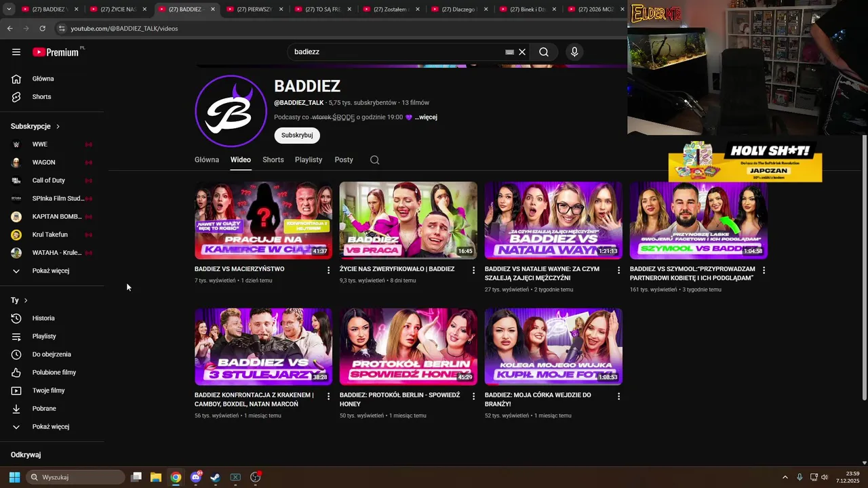Image resolution: width=868 pixels, height=488 pixels.
Task: Open Steam from the taskbar
Action: [215, 477]
